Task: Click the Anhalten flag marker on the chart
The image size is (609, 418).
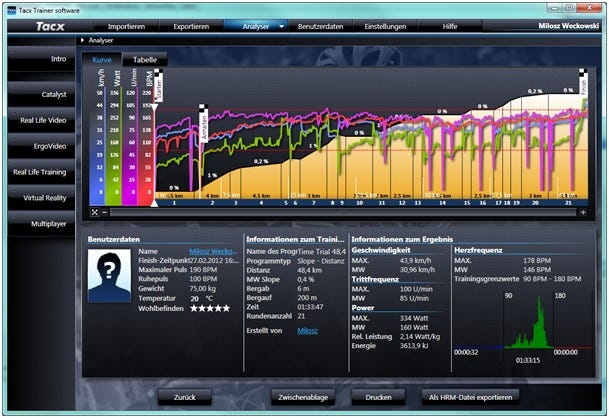Action: tap(204, 124)
